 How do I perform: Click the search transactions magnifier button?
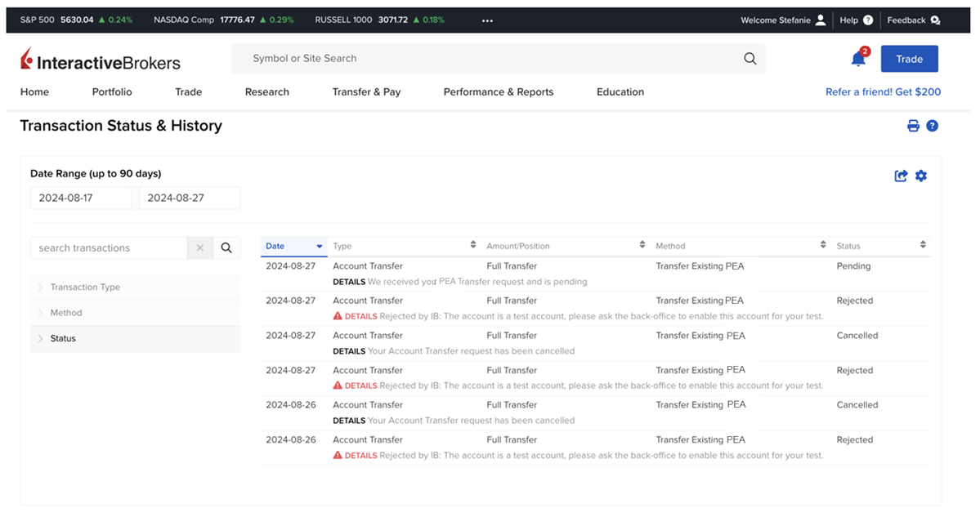(x=226, y=248)
